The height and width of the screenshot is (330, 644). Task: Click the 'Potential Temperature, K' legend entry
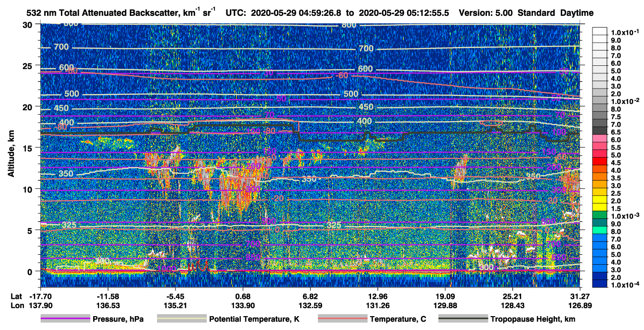coord(254,319)
